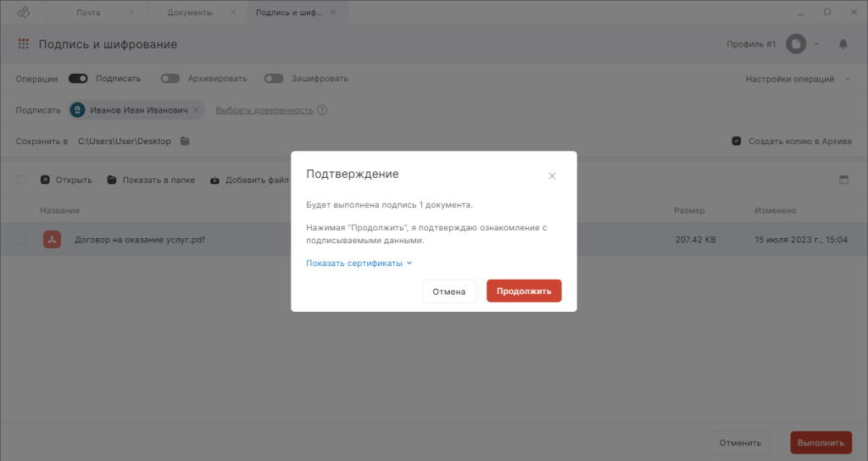Click the date 15 июля 2023 г., 15:04
This screenshot has width=868, height=461.
click(x=801, y=240)
